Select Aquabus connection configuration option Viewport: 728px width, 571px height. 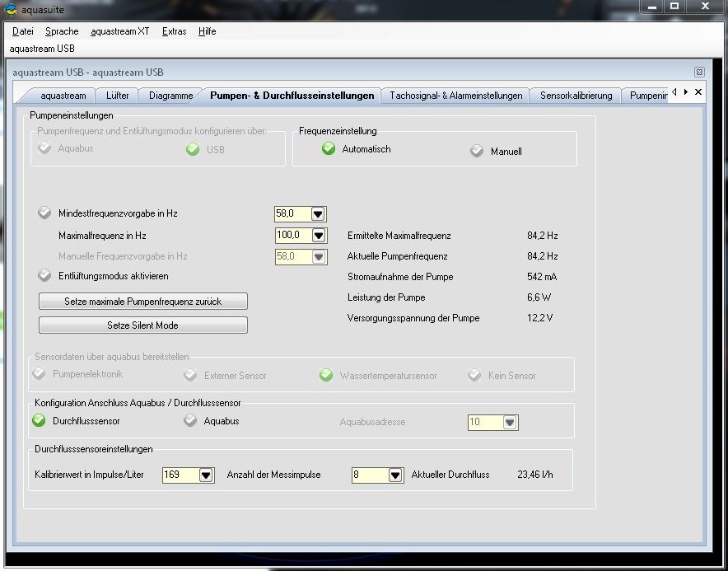(x=190, y=421)
